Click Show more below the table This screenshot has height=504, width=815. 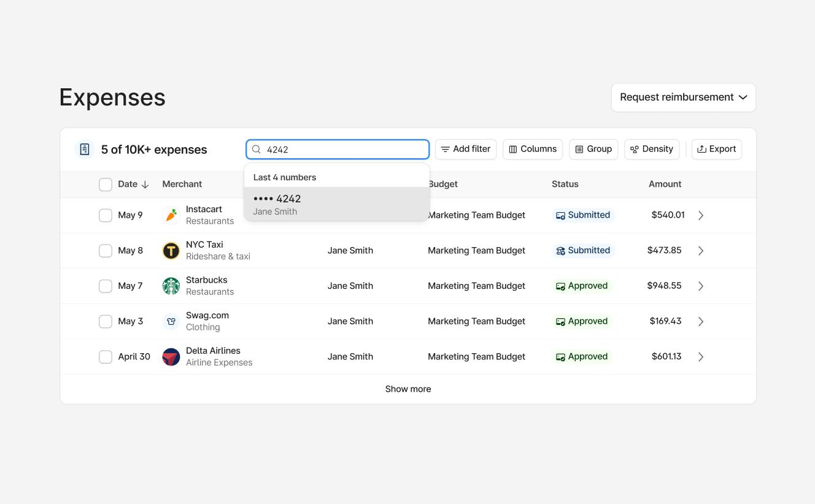coord(407,389)
